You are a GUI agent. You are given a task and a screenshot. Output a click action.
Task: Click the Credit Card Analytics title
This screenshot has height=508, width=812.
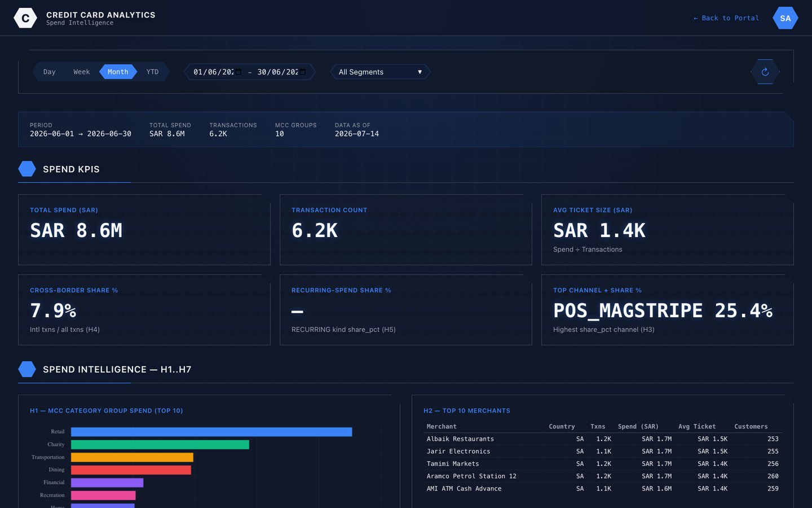point(101,15)
